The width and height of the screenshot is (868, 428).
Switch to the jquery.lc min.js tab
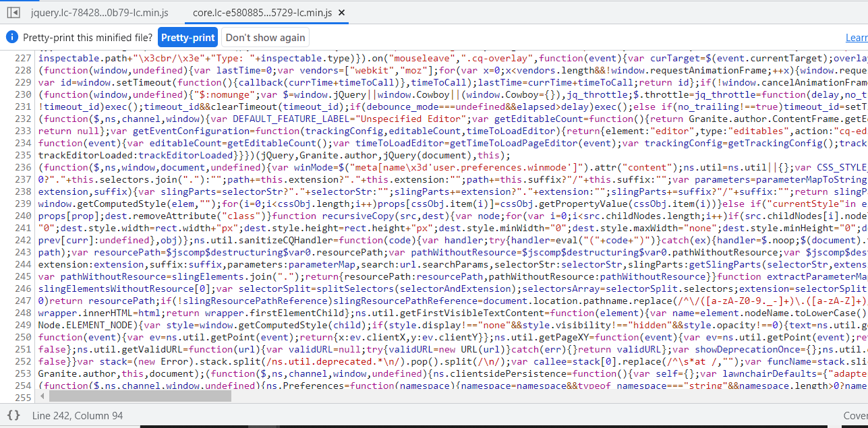pyautogui.click(x=99, y=13)
